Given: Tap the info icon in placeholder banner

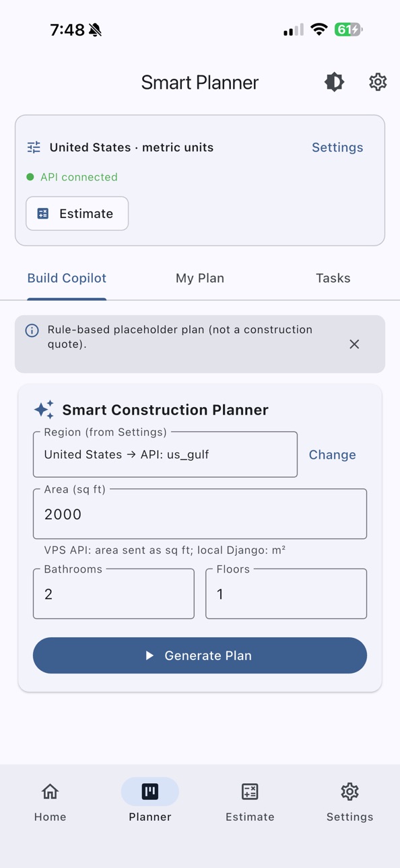Looking at the screenshot, I should point(32,330).
